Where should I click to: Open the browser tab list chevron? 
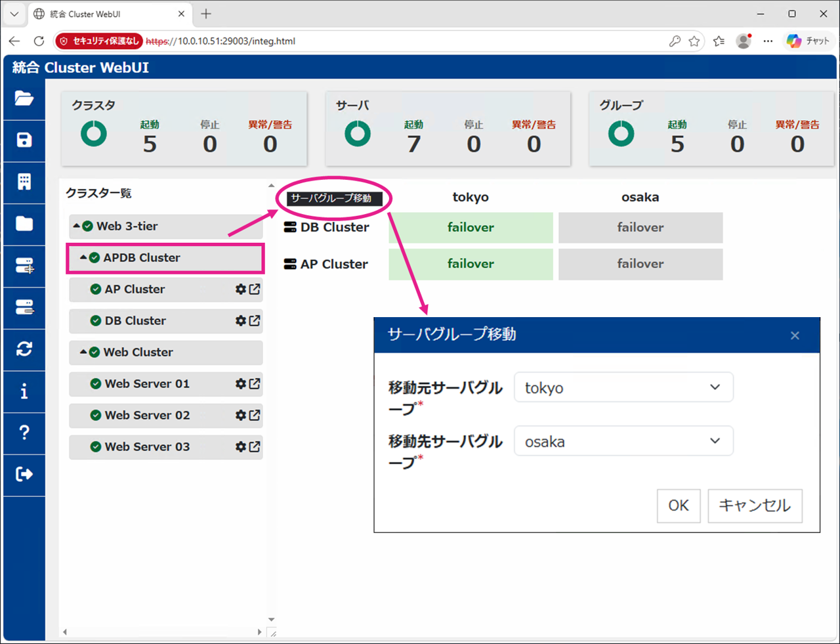pos(14,14)
